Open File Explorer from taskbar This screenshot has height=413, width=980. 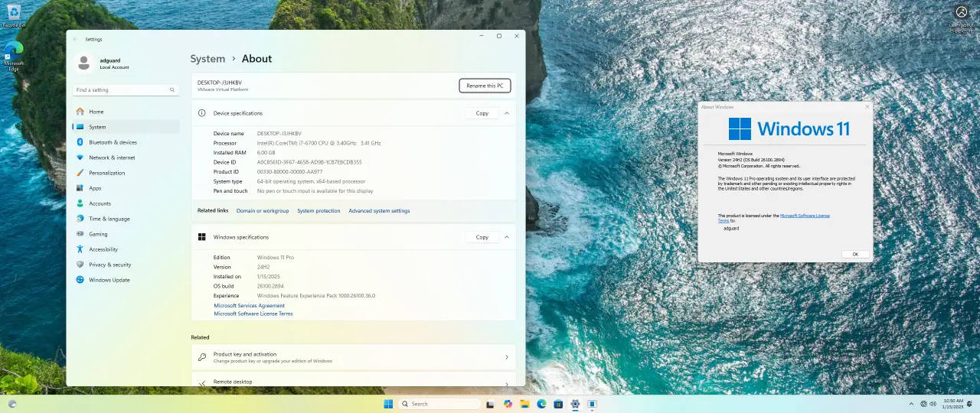(524, 404)
